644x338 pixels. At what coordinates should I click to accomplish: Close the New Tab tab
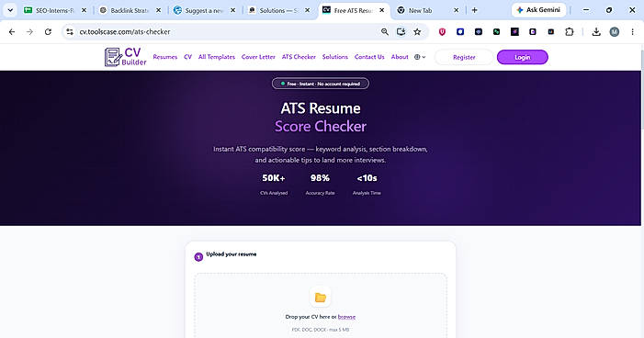456,10
